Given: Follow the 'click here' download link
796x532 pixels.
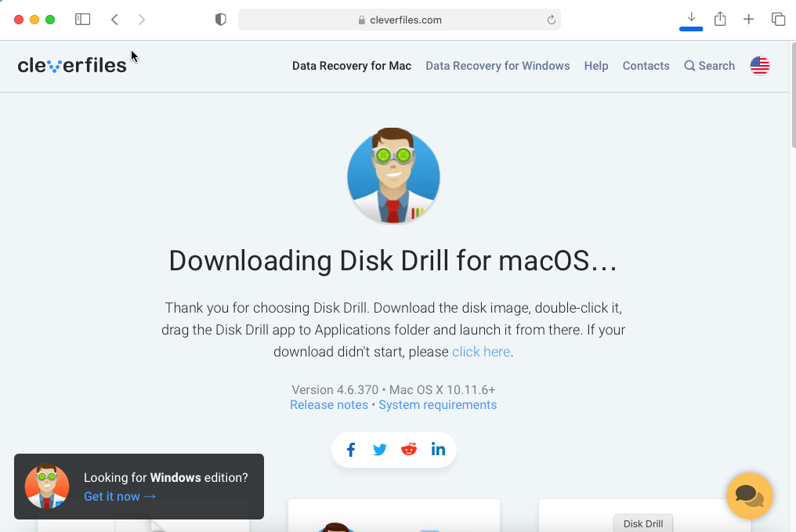Looking at the screenshot, I should 481,352.
